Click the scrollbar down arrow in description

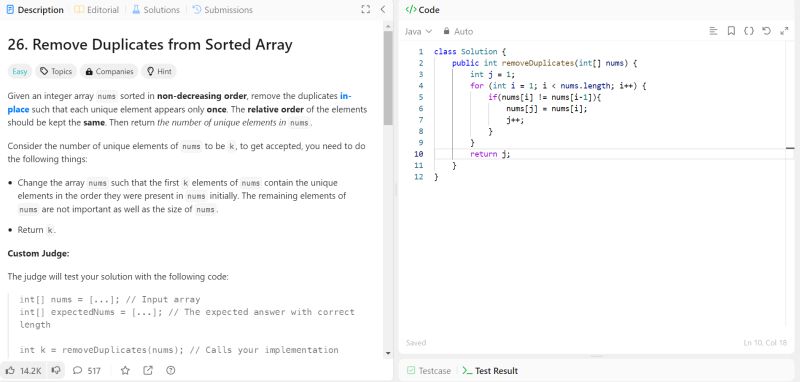pyautogui.click(x=388, y=353)
